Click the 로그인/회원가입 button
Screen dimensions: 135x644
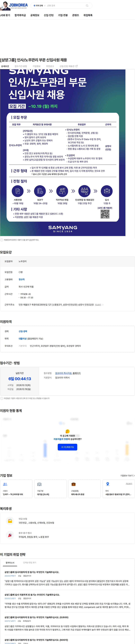point(68,447)
